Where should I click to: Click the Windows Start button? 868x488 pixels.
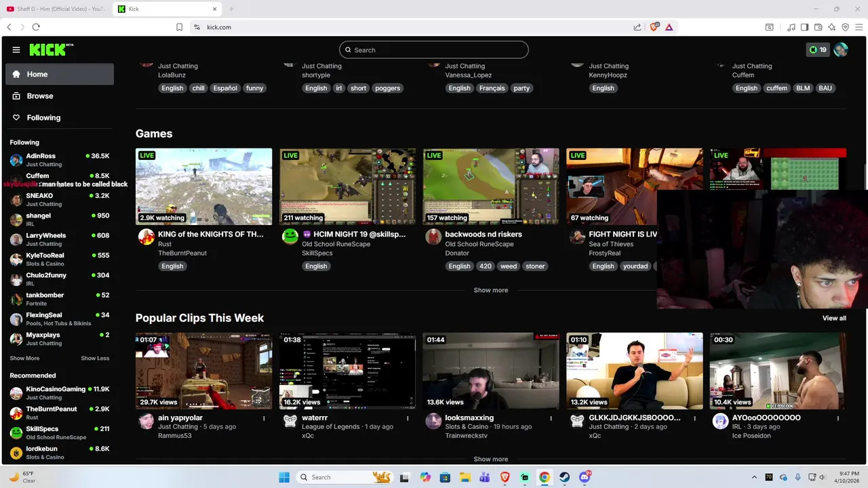pos(284,477)
